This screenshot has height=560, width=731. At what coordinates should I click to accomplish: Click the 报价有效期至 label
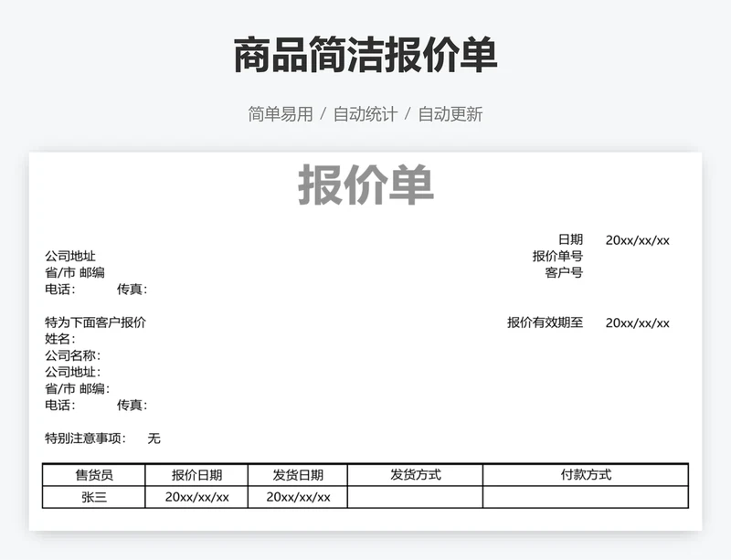click(x=545, y=322)
